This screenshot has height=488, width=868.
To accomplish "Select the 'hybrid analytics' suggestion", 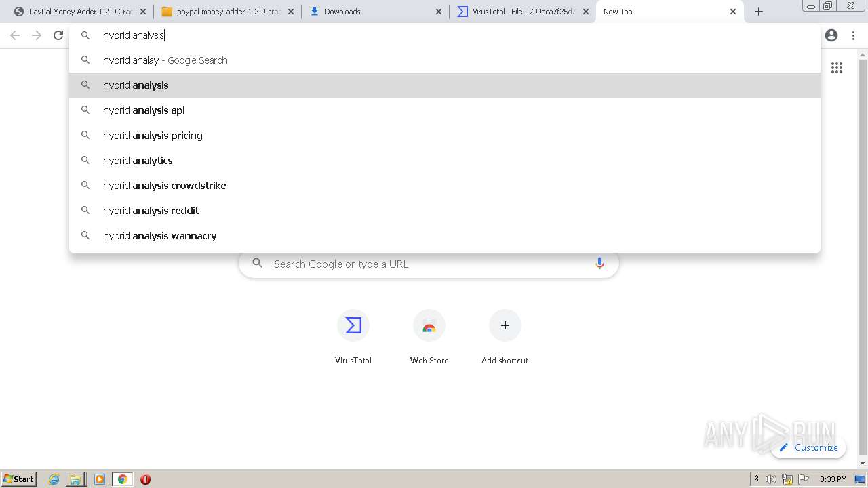I will pos(445,161).
